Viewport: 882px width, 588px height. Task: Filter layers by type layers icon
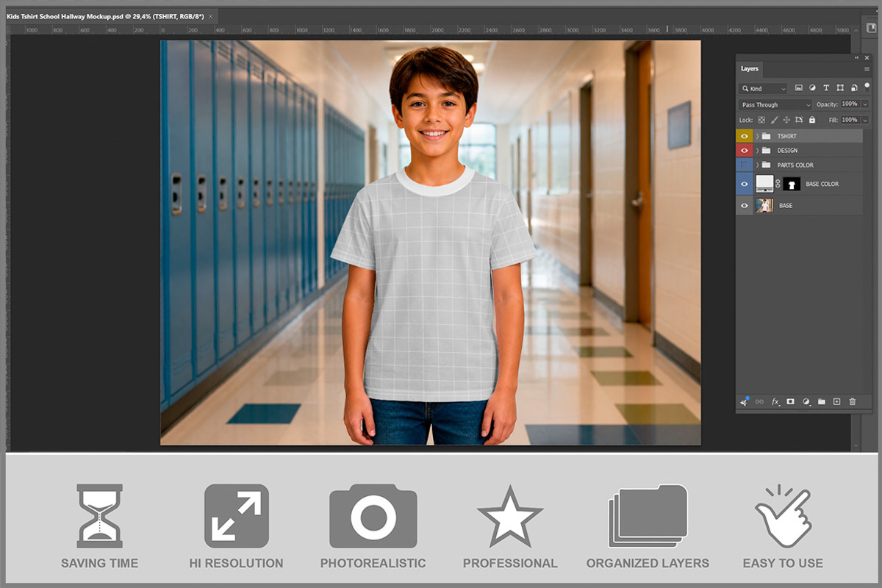click(826, 88)
